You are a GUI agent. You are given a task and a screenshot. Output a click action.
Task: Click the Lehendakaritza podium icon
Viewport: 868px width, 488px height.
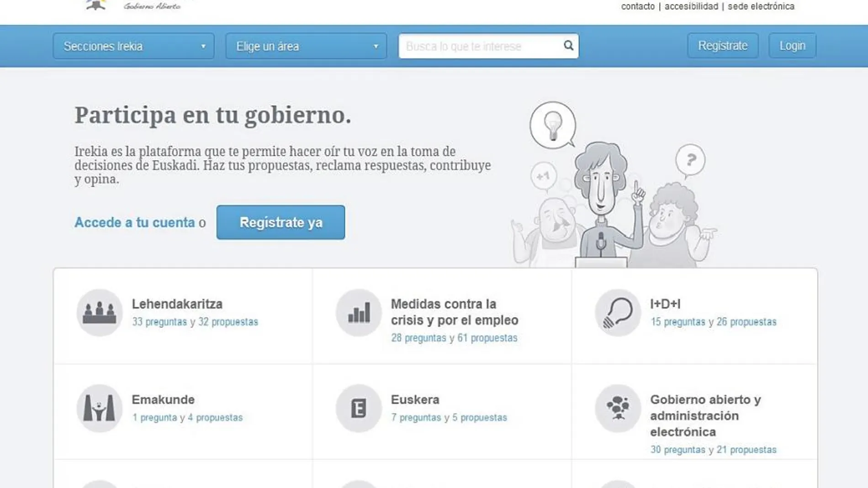point(99,313)
